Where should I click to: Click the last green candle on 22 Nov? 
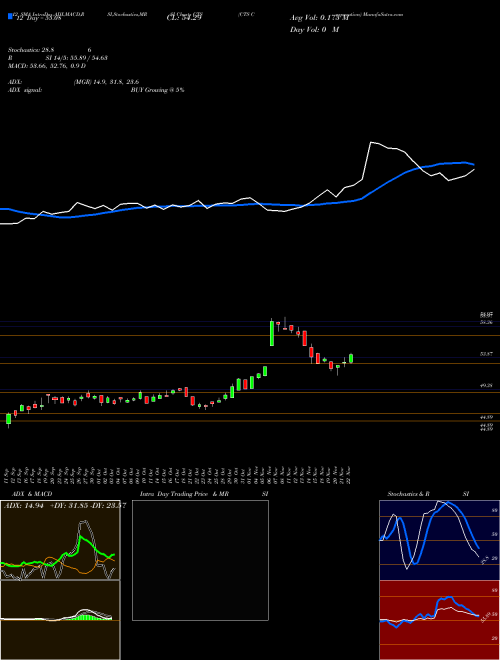pyautogui.click(x=351, y=358)
